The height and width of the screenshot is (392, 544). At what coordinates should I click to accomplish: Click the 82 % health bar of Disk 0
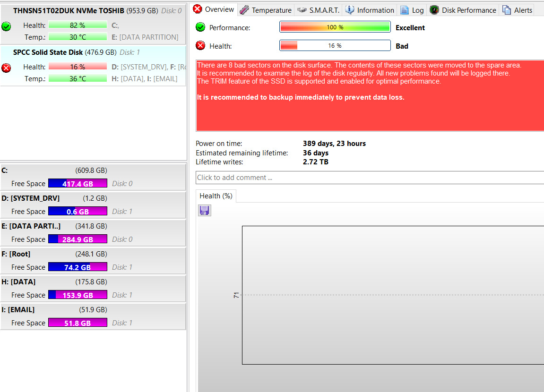[78, 25]
